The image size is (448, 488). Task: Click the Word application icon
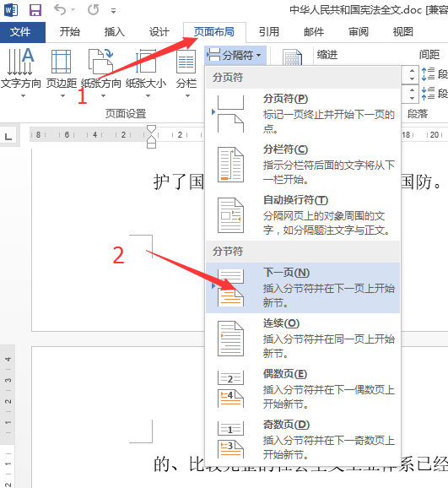(11, 10)
